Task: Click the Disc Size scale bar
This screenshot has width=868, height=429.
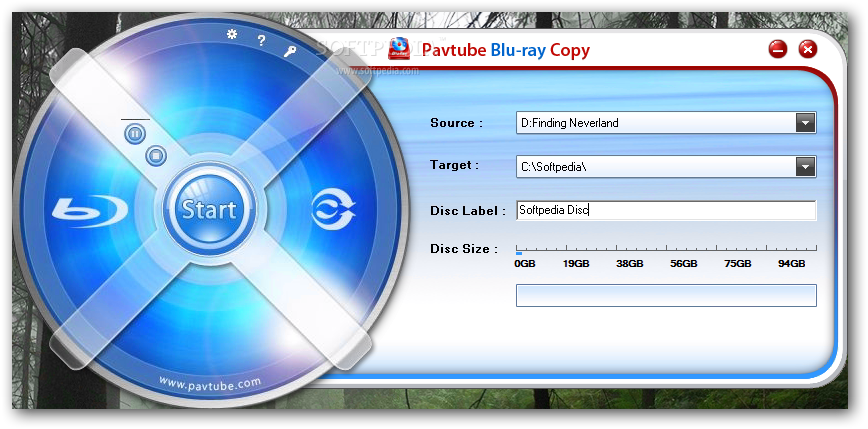Action: click(x=666, y=250)
